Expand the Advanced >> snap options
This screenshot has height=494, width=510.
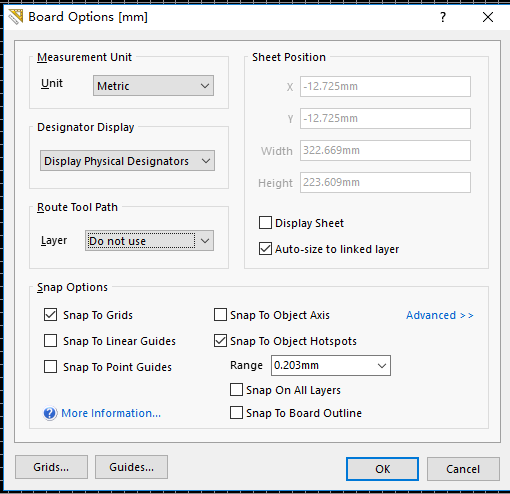tap(440, 315)
